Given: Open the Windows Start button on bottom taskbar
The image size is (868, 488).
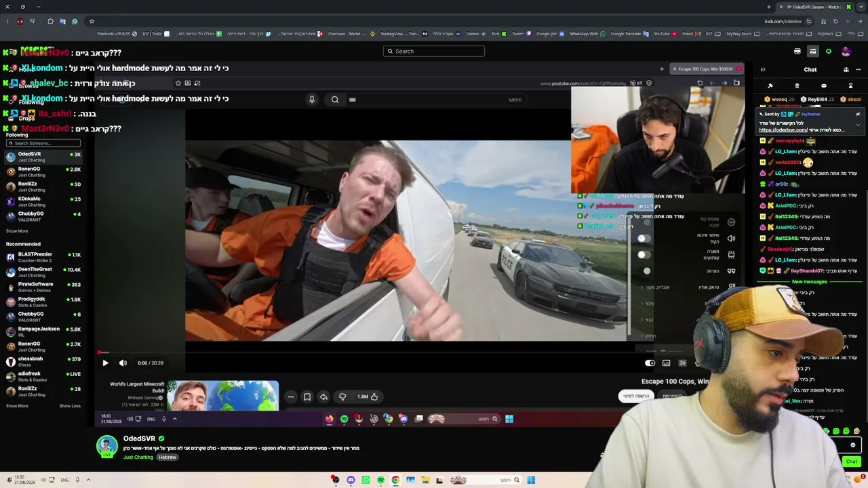Looking at the screenshot, I should coord(531,480).
